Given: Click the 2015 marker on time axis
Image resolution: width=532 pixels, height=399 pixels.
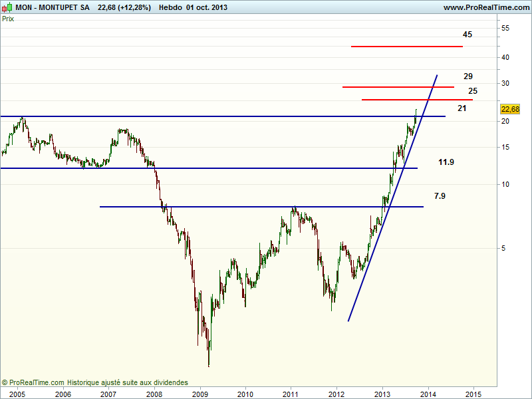Looking at the screenshot, I should coord(473,393).
